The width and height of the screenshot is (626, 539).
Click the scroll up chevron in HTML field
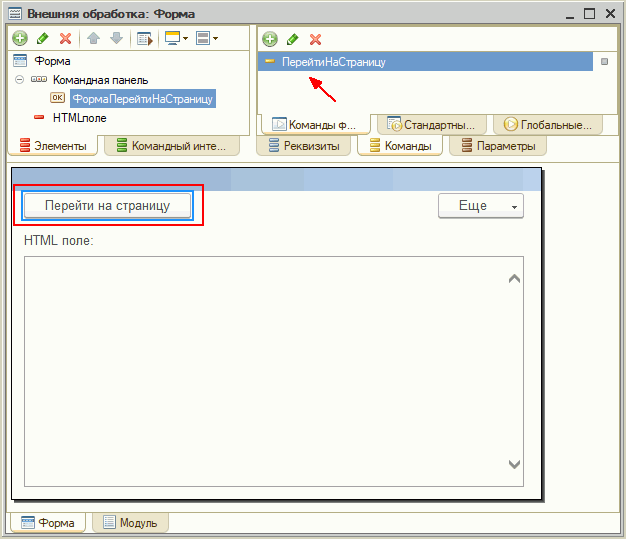coord(514,278)
